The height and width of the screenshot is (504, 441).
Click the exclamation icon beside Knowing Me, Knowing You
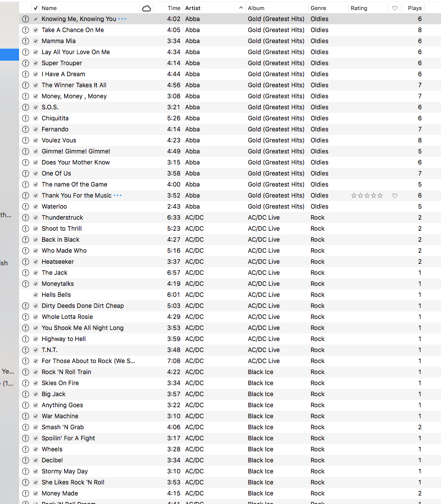tap(26, 19)
